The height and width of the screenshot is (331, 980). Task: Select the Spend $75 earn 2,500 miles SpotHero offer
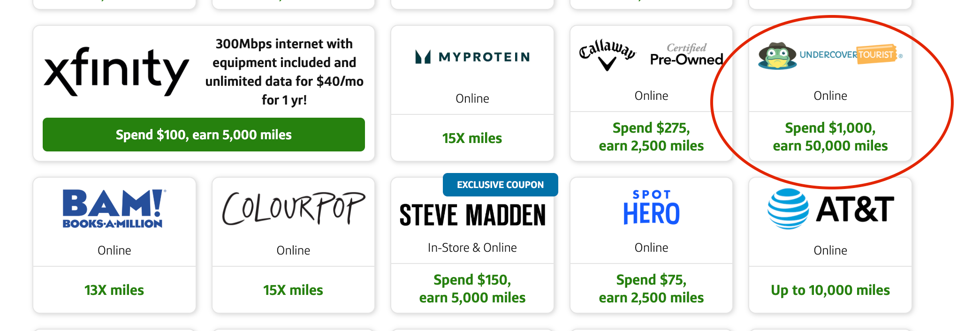(651, 289)
